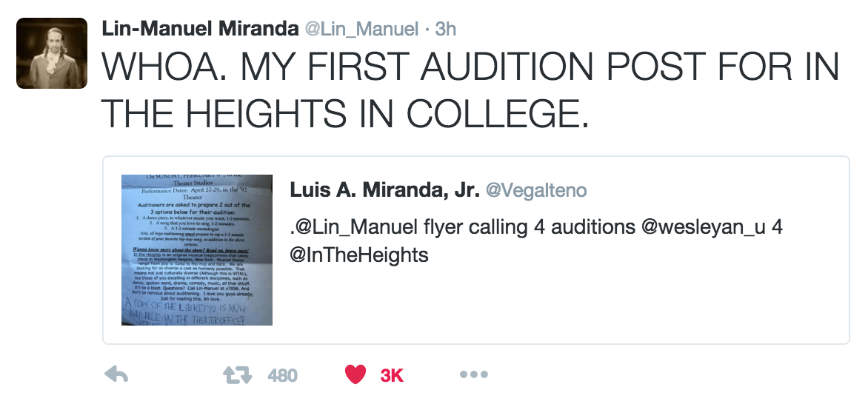The image size is (868, 404).
Task: View the 480 retweets count
Action: pyautogui.click(x=282, y=375)
